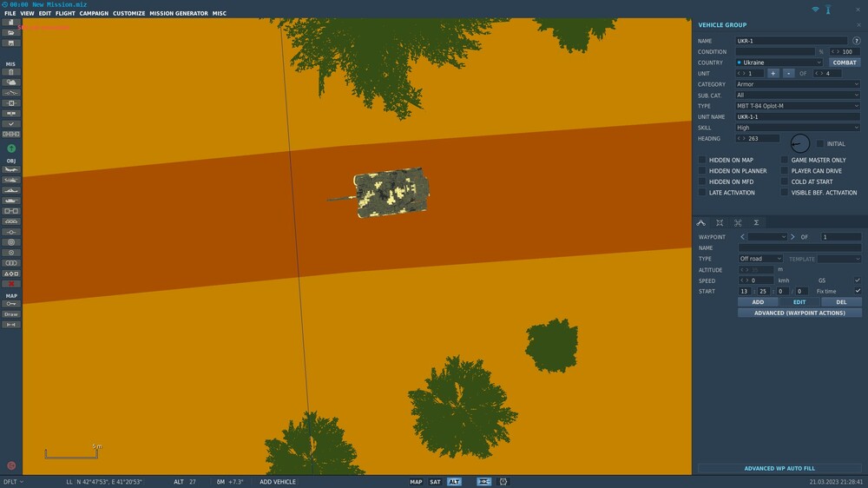
Task: Open the weather cloud icon
Action: [10, 82]
